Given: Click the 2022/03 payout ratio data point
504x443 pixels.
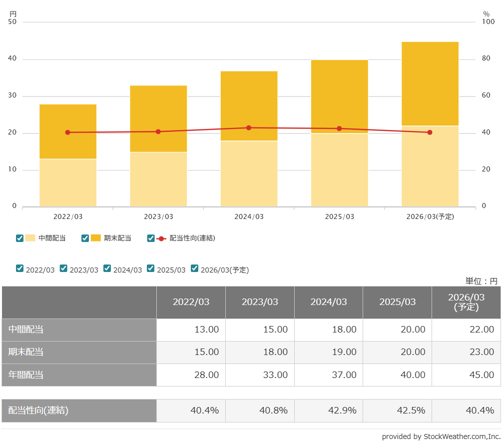Looking at the screenshot, I should pyautogui.click(x=68, y=132).
